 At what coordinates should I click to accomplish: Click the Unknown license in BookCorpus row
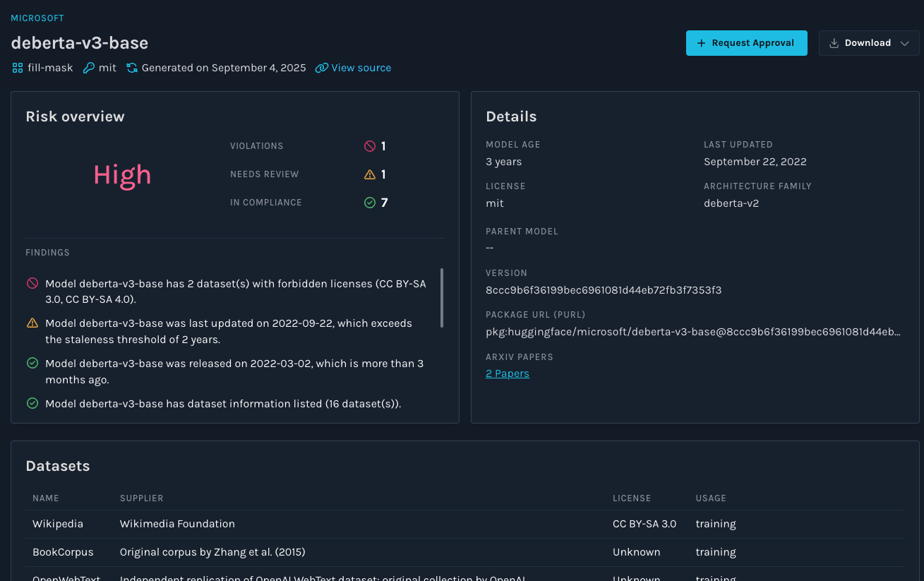tap(637, 552)
